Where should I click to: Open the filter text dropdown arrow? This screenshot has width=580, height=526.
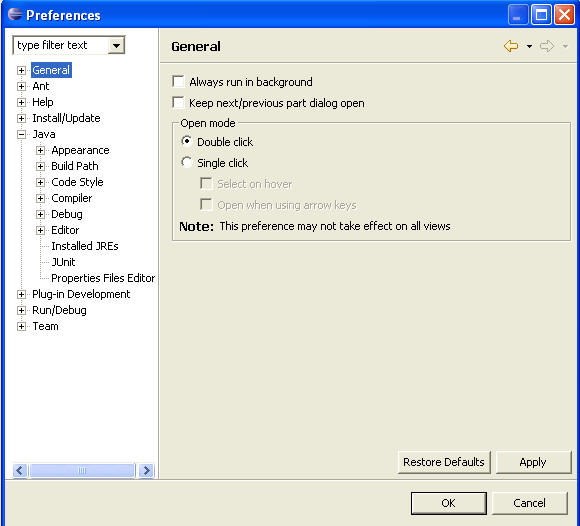(x=116, y=45)
